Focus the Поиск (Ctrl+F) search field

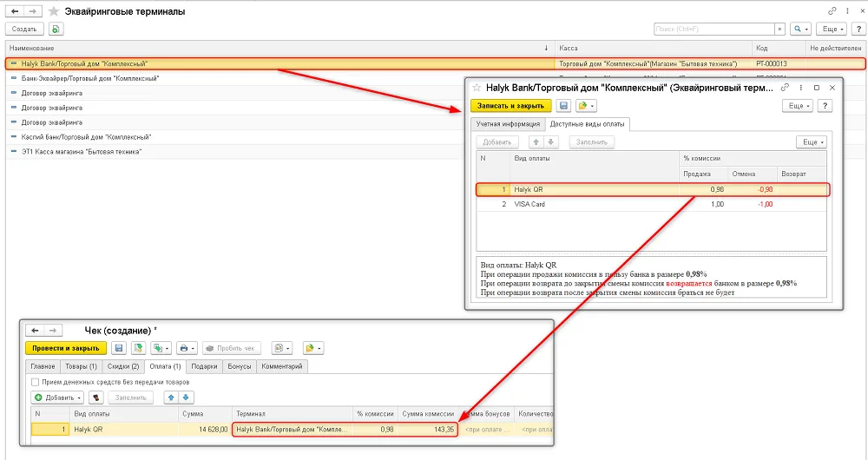click(x=713, y=29)
